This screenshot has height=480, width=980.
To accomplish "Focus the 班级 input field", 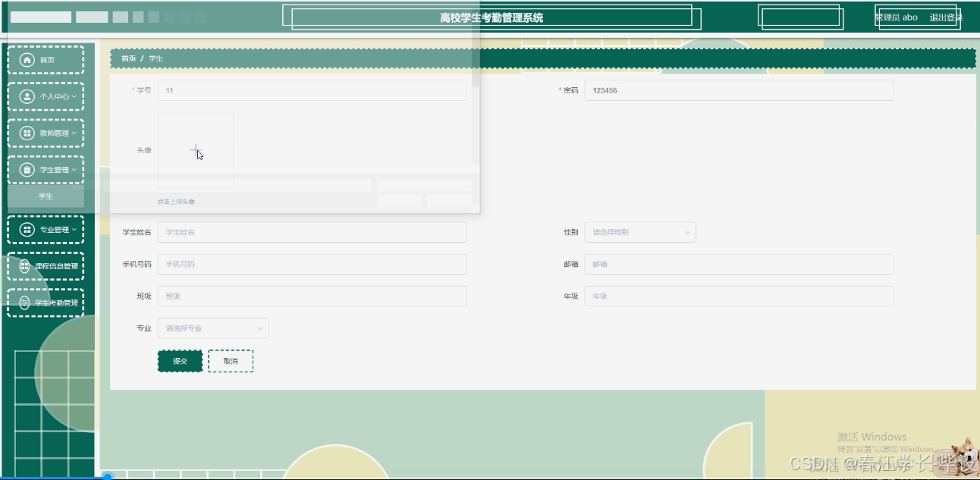I will 312,296.
